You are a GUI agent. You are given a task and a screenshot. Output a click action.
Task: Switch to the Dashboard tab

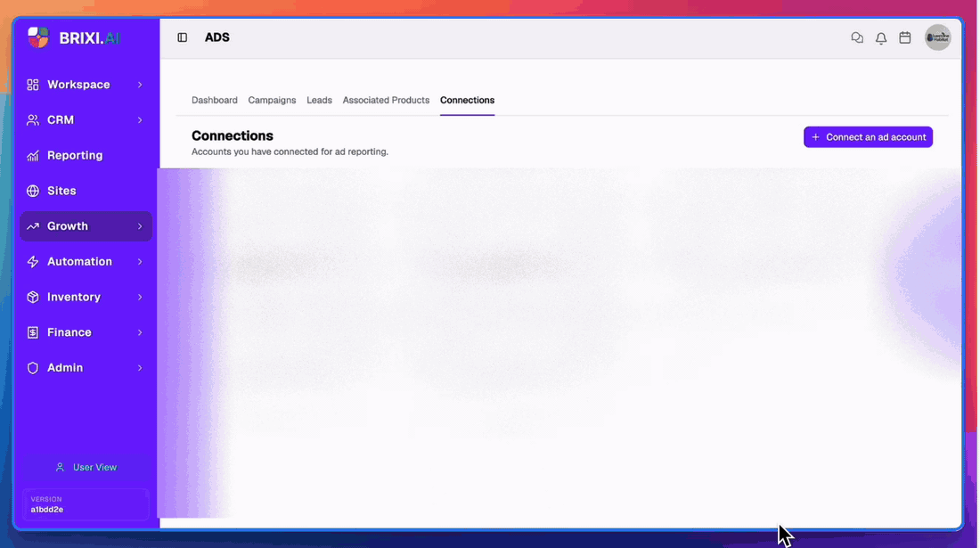point(215,100)
